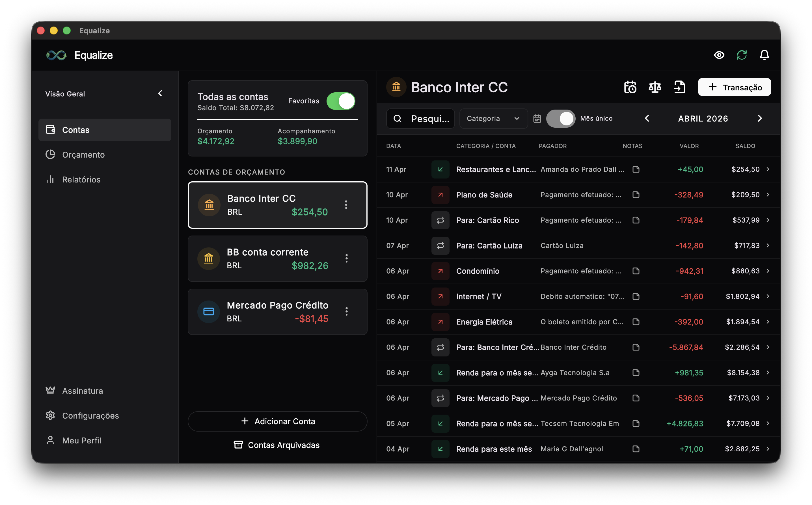Click Adicionar Conta button

point(277,421)
